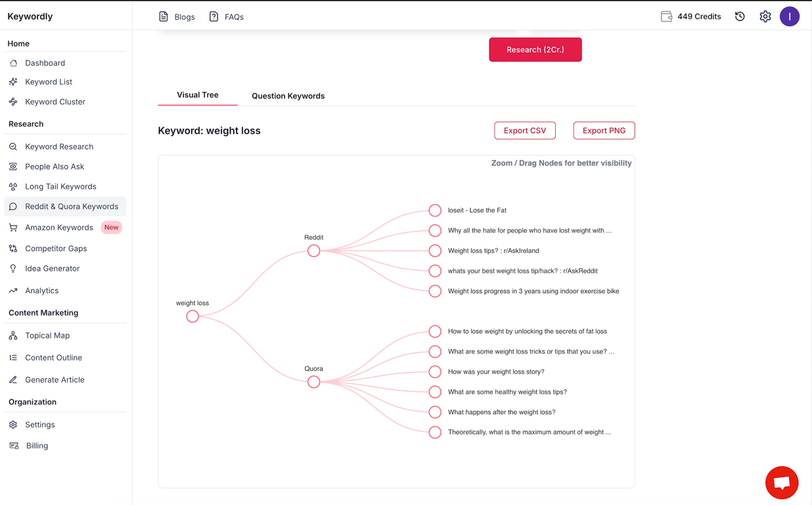
Task: Click the Blogs icon in the top bar
Action: point(163,16)
